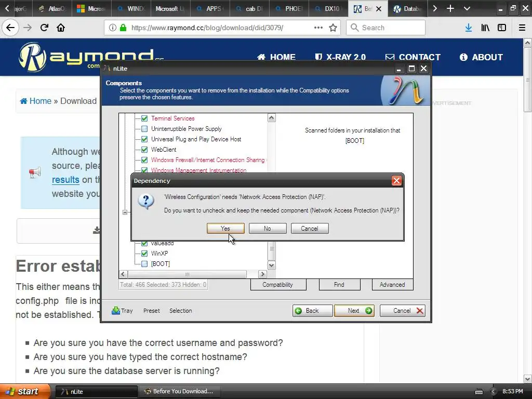Open a new browser tab
The height and width of the screenshot is (399, 532).
pyautogui.click(x=450, y=8)
